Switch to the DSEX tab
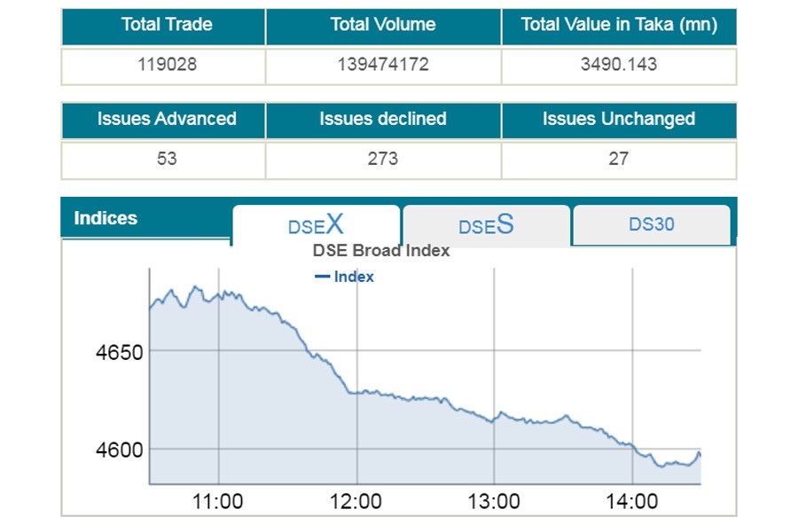 [x=316, y=224]
